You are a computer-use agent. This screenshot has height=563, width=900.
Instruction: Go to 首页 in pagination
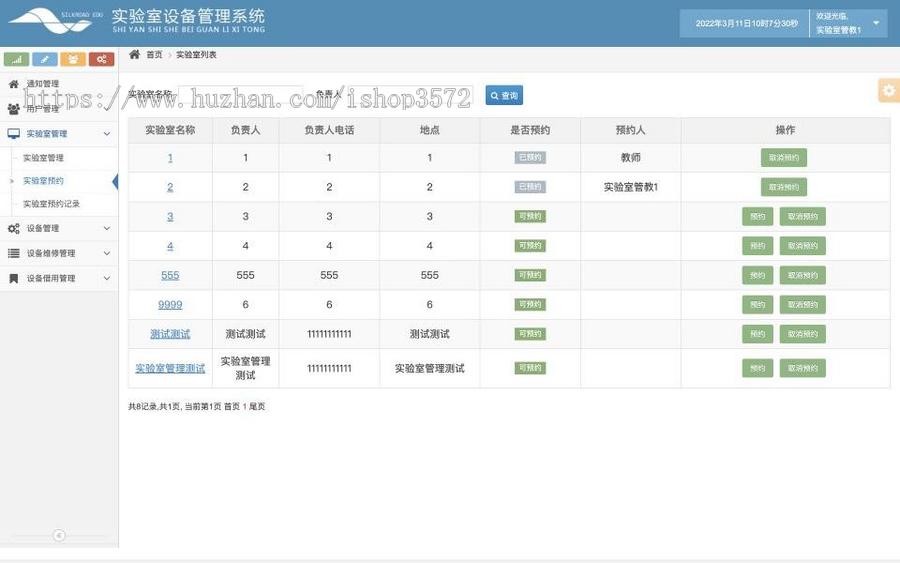pyautogui.click(x=232, y=406)
